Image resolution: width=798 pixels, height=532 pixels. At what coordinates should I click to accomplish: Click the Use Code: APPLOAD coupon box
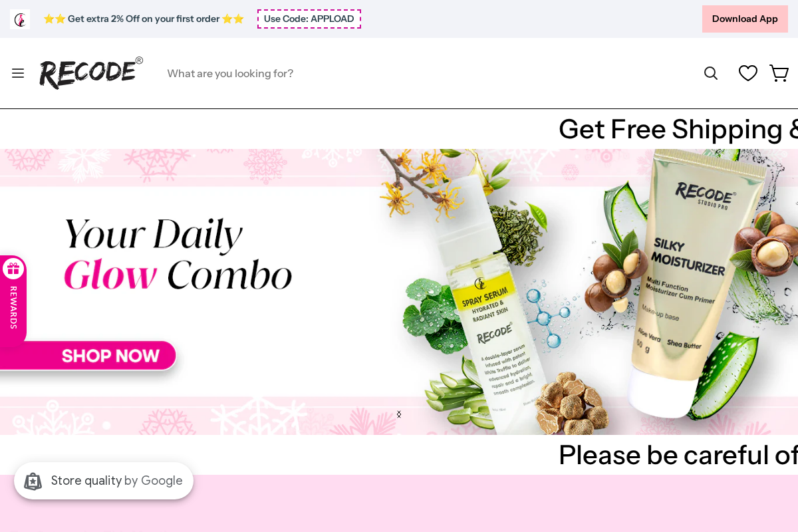click(x=309, y=19)
